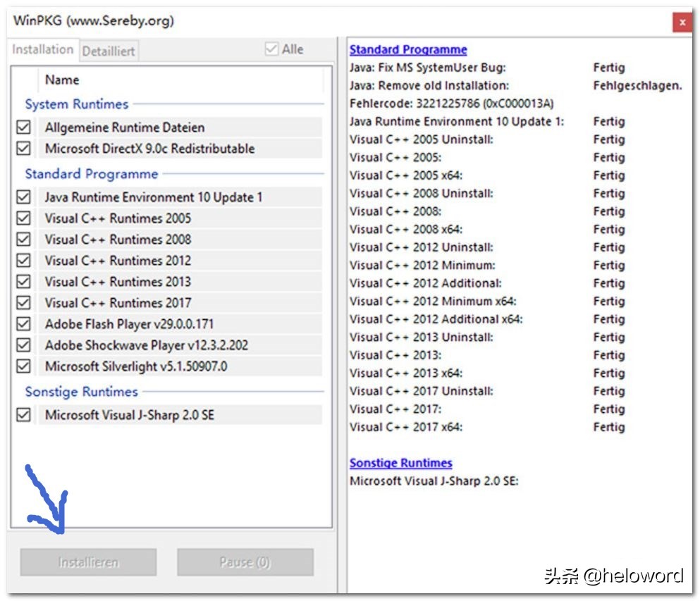Close the WinPKG window
The width and height of the screenshot is (700, 601).
click(682, 23)
